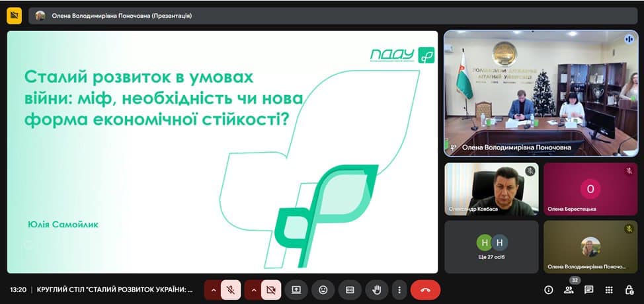Image resolution: width=644 pixels, height=304 pixels.
Task: Leave the call with red hang-up button
Action: pos(425,289)
